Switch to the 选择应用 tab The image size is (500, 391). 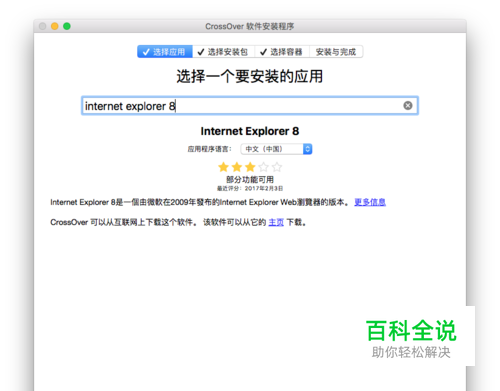[165, 52]
